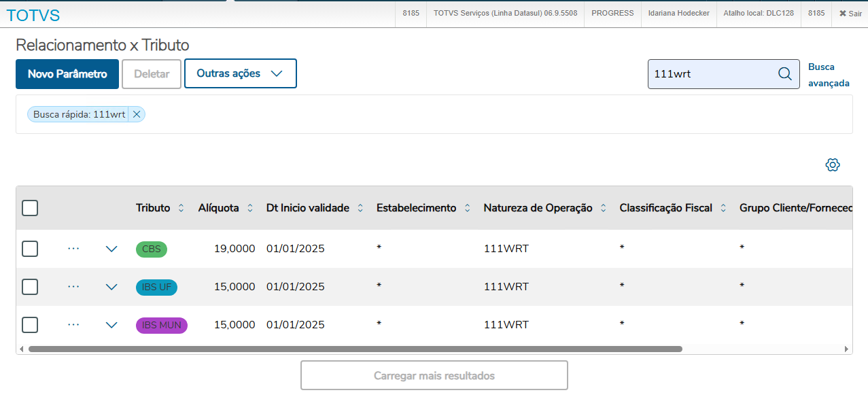Open actions menu for IBS UF row

[x=73, y=287]
